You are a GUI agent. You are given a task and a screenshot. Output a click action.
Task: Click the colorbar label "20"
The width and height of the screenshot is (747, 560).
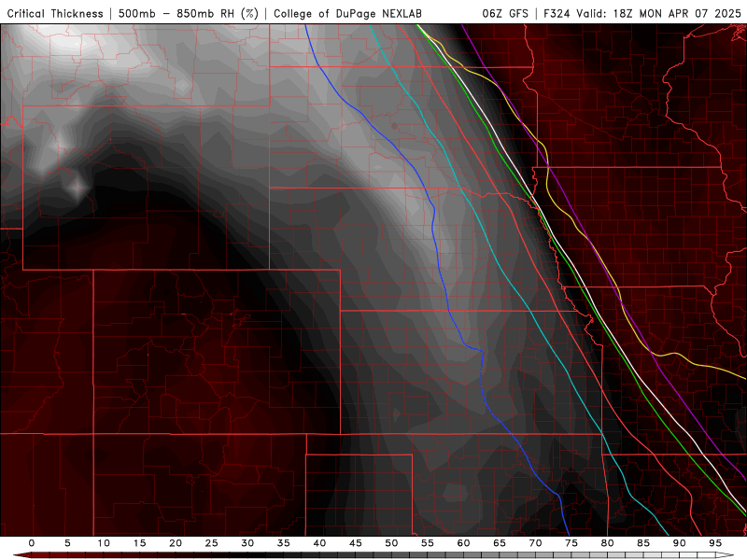(x=176, y=543)
